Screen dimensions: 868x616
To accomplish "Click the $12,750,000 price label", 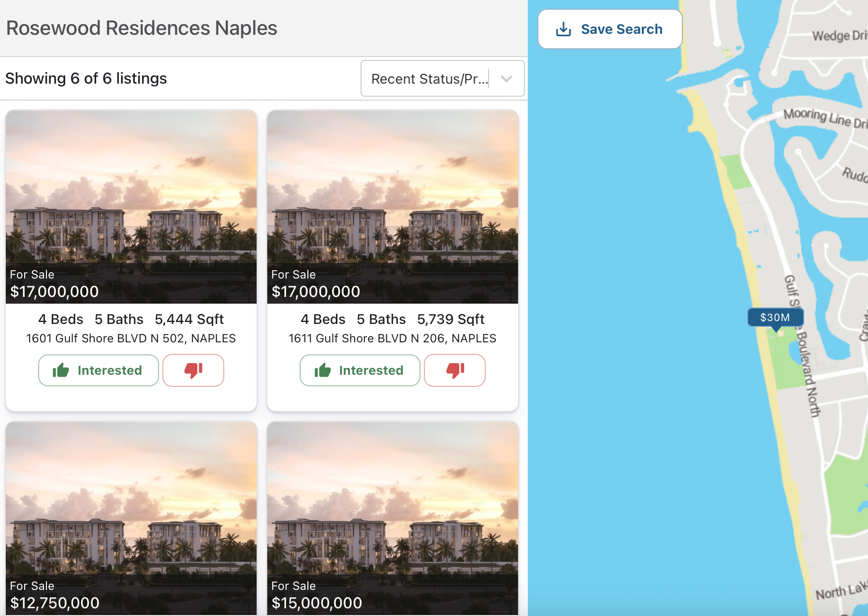I will [x=55, y=603].
